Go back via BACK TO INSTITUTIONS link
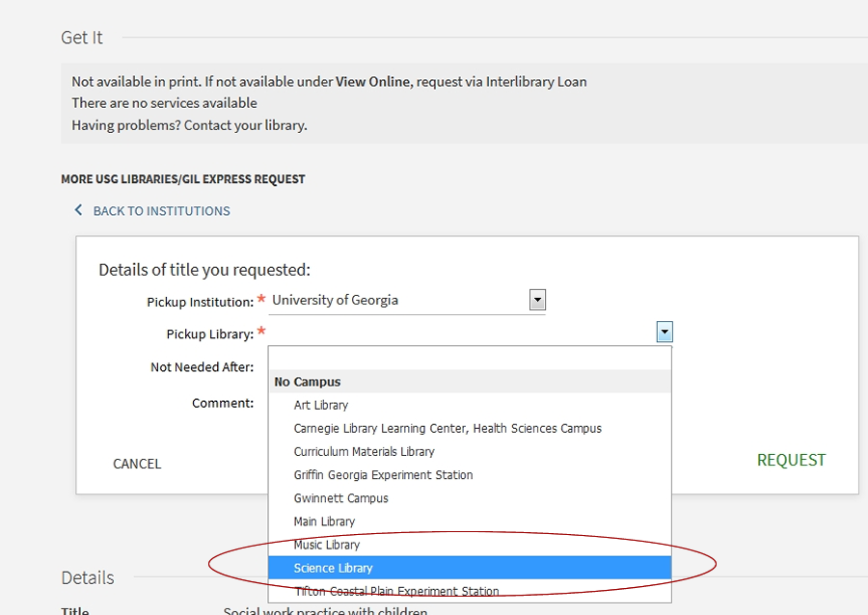Screen dimensions: 868x615 161,210
